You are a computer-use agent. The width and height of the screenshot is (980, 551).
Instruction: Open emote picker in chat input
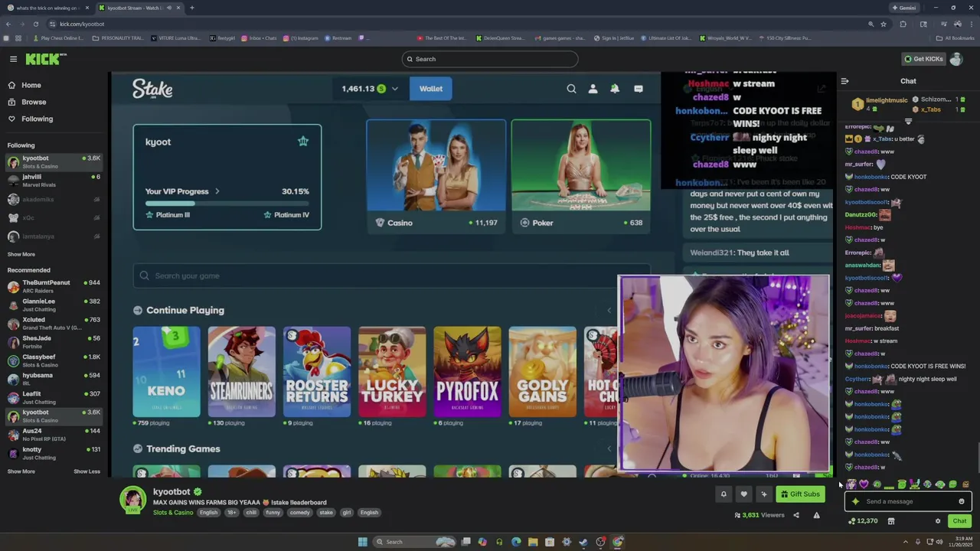[962, 501]
